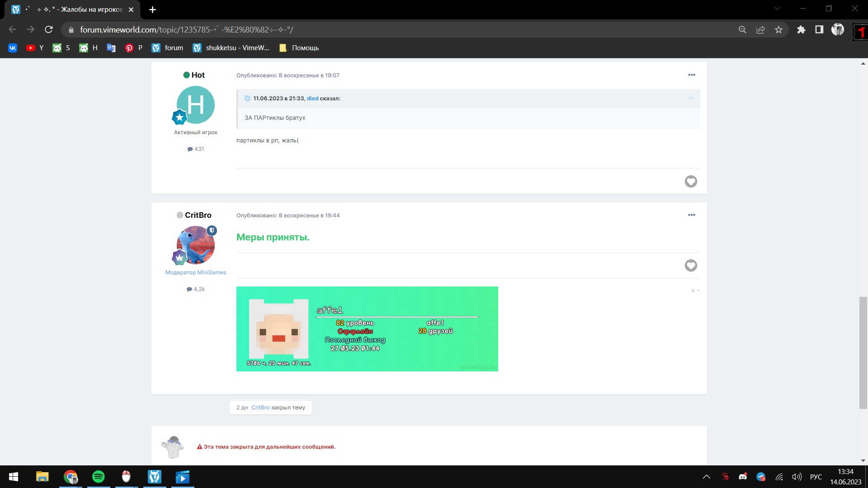Screen dimensions: 868x488
Task: Open the Pinterest bookmark
Action: 129,48
